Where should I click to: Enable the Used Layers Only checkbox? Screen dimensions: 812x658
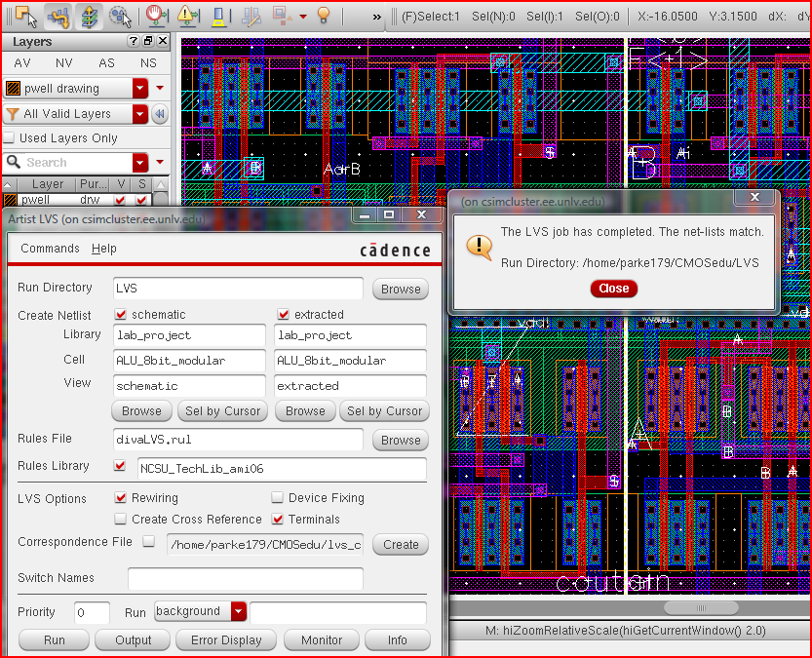coord(10,138)
